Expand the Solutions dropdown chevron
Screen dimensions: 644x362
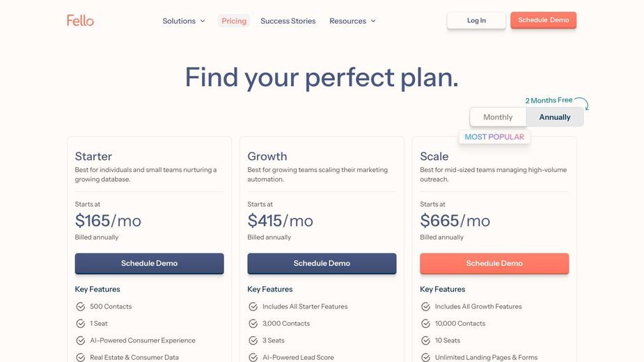pos(203,21)
